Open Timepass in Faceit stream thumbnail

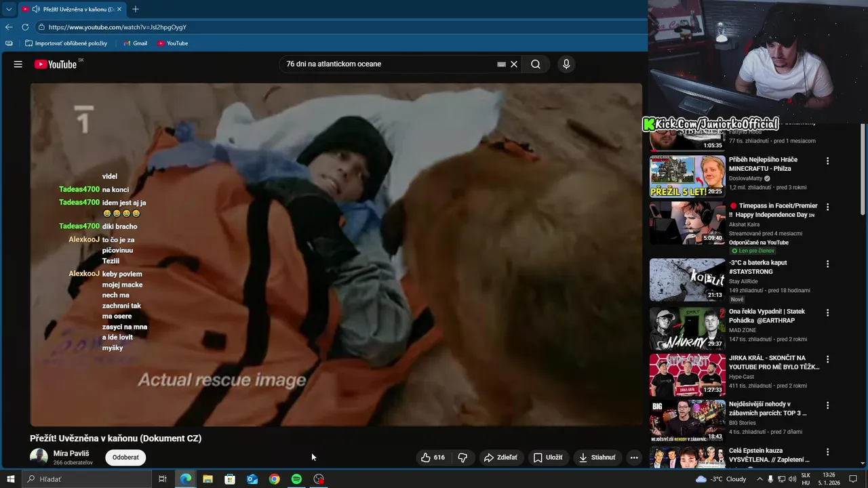(687, 222)
